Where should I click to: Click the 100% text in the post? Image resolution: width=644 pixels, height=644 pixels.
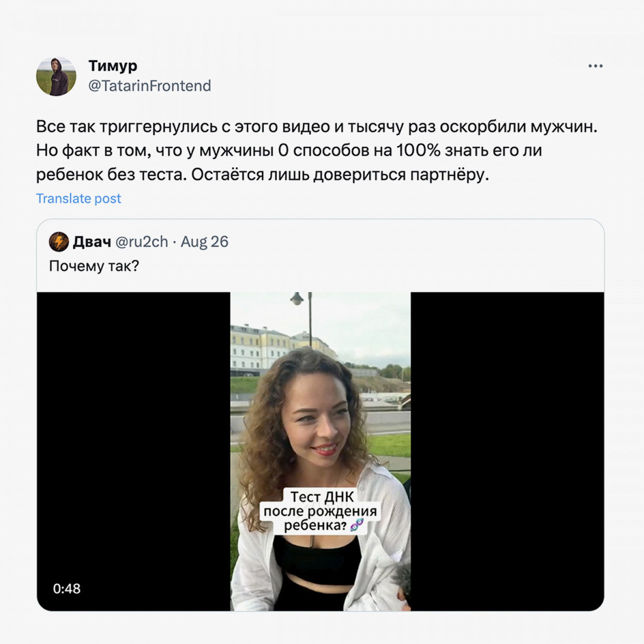tap(419, 150)
